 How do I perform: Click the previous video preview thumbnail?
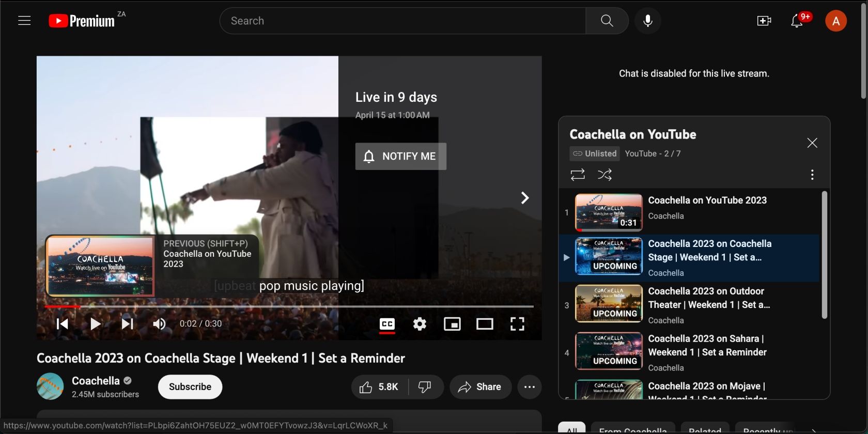coord(101,266)
